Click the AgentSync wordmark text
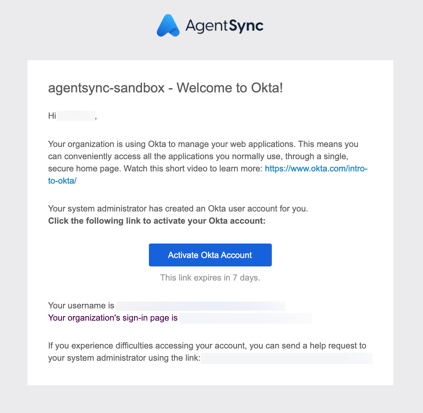This screenshot has height=413, width=423. click(224, 26)
